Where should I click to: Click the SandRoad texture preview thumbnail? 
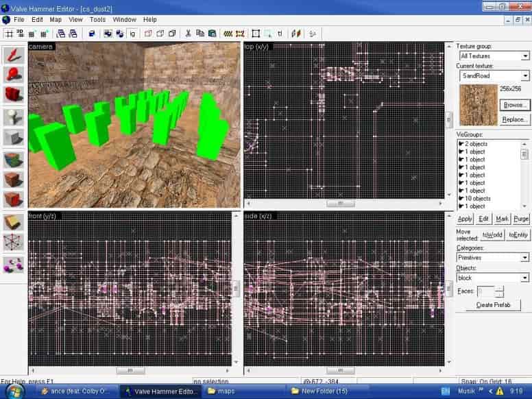(479, 105)
